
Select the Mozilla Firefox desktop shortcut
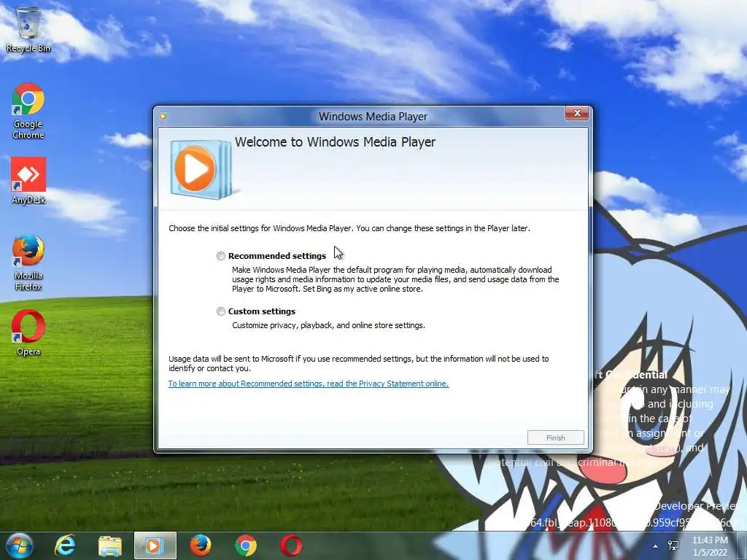pos(28,262)
